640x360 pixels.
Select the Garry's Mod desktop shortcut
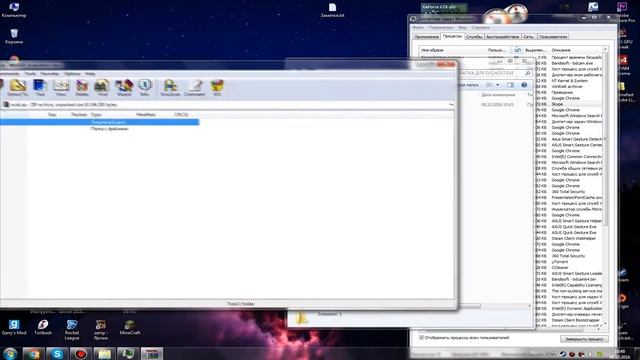click(x=14, y=327)
